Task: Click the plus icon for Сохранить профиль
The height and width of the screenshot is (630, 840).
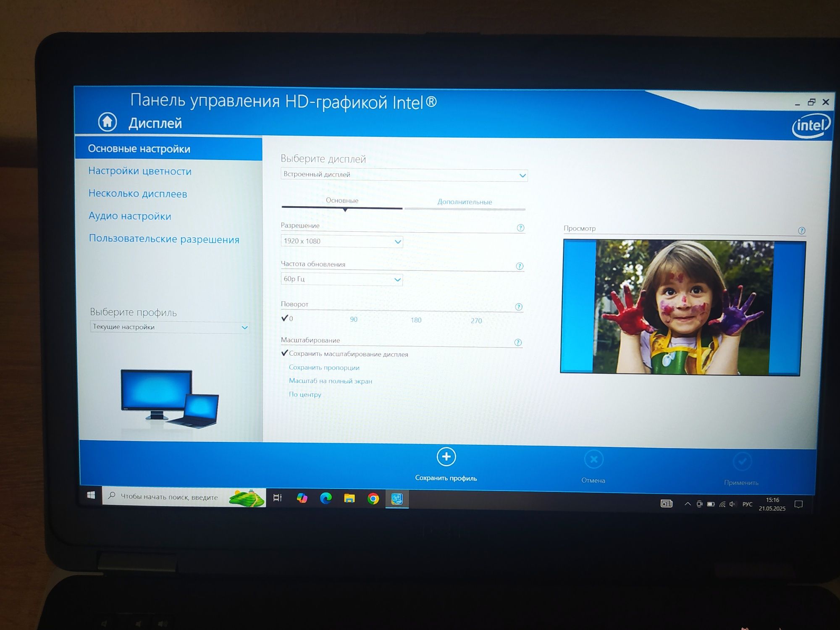Action: pyautogui.click(x=446, y=457)
